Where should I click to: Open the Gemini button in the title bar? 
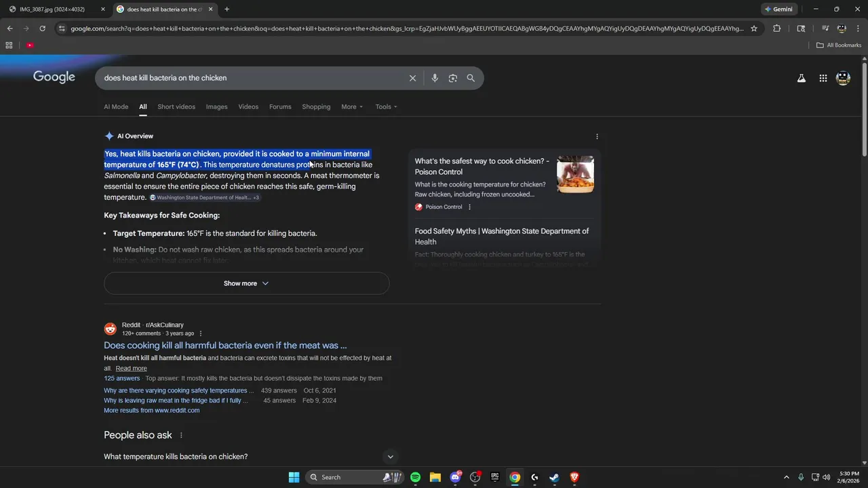[778, 9]
